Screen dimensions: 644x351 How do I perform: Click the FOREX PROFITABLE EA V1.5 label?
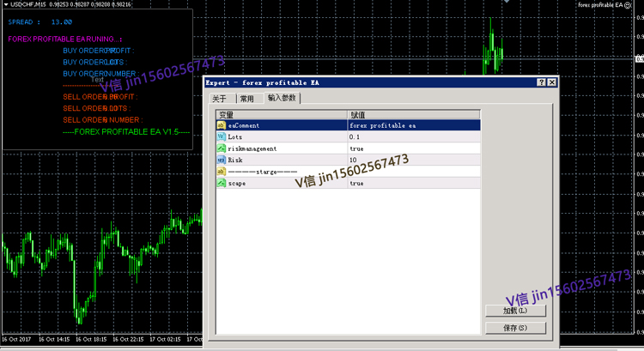[x=126, y=132]
